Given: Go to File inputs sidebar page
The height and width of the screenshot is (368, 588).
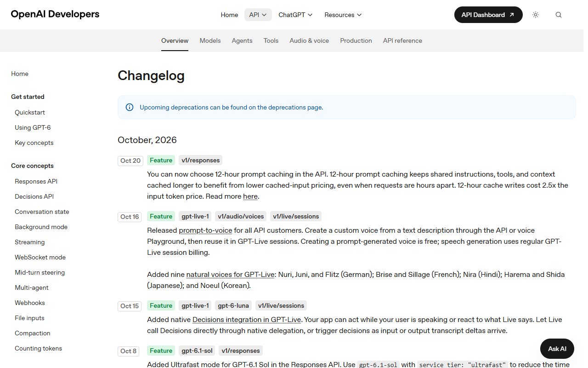Looking at the screenshot, I should pyautogui.click(x=29, y=318).
